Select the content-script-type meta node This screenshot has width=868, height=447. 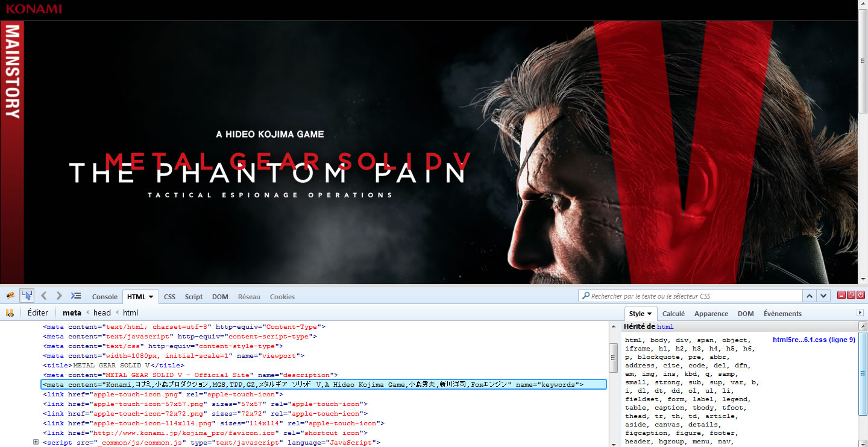coord(180,337)
